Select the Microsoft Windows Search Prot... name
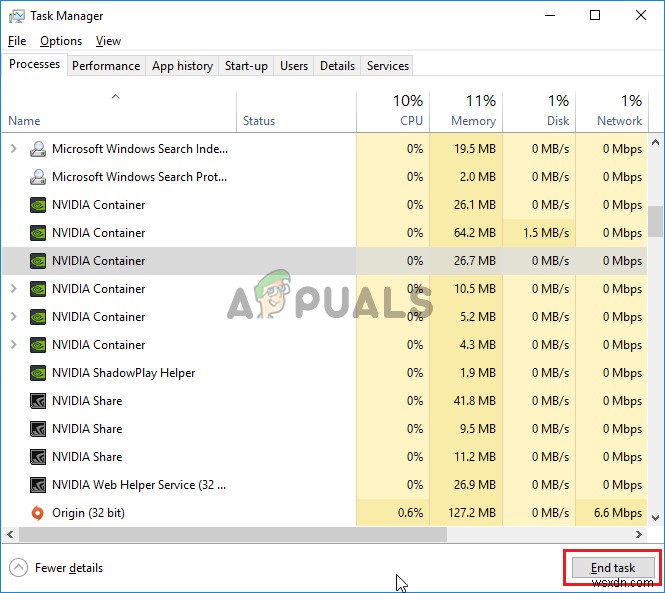 click(140, 177)
